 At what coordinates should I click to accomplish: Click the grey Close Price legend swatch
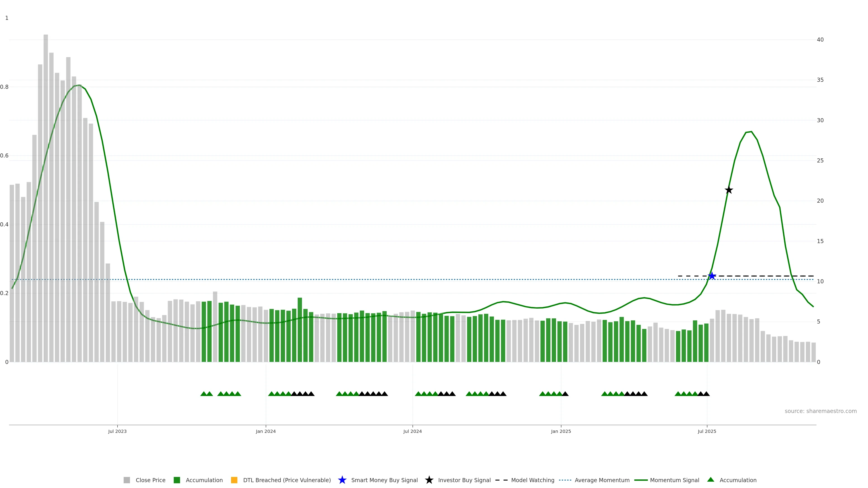[x=127, y=480]
